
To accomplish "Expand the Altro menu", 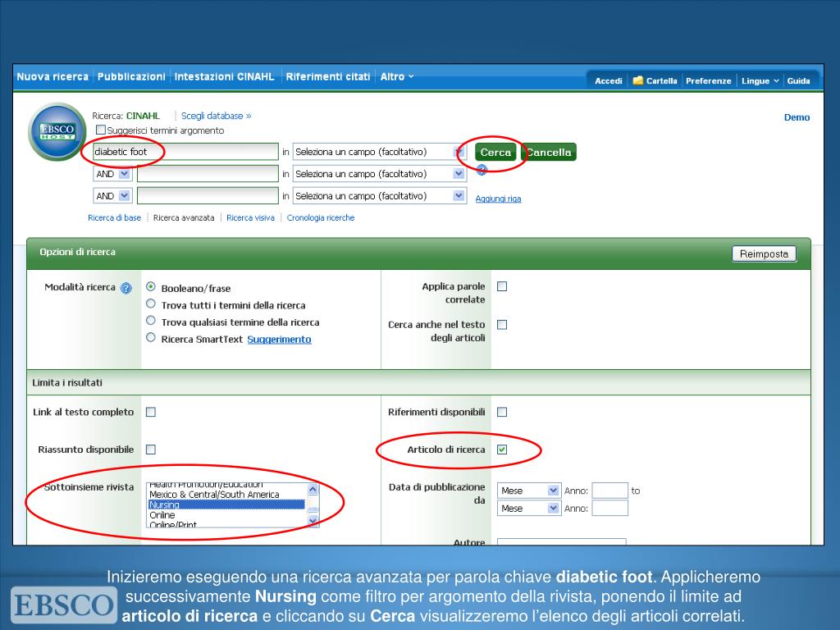I will pyautogui.click(x=397, y=76).
